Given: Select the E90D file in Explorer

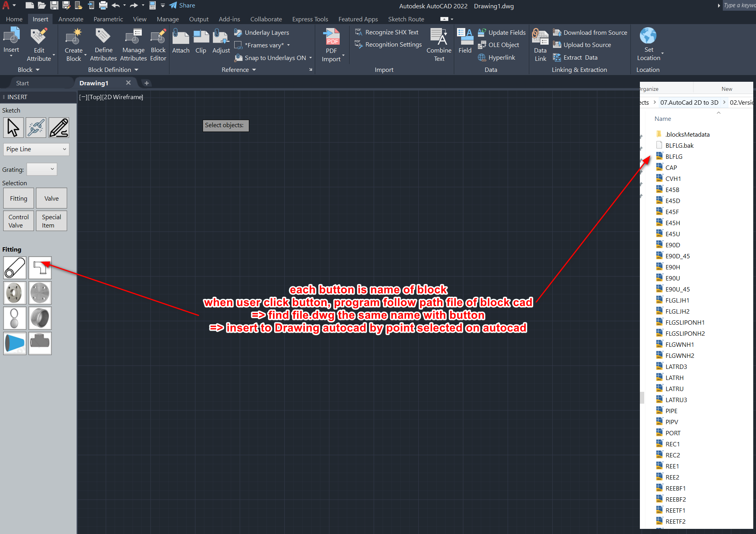Looking at the screenshot, I should pos(672,245).
